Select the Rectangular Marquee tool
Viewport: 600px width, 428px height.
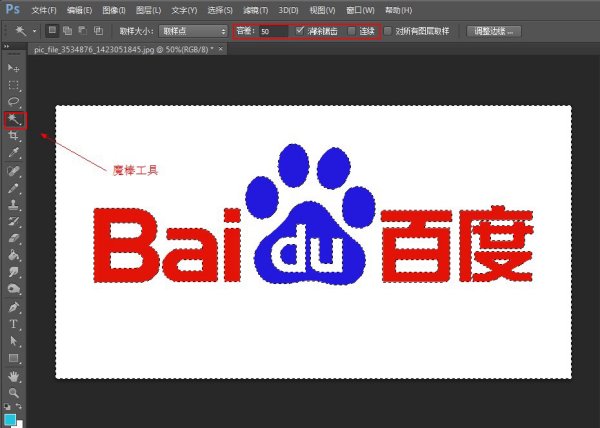pos(13,85)
